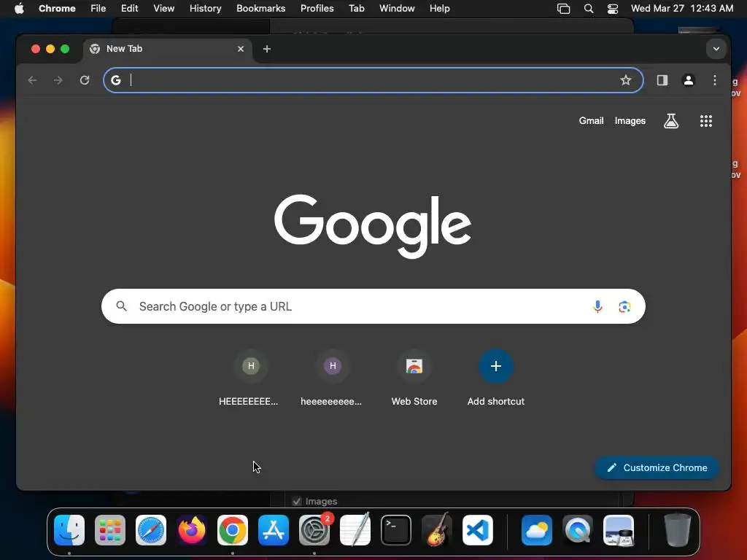The width and height of the screenshot is (747, 560).
Task: Open Search Labs flask icon
Action: pyautogui.click(x=671, y=121)
